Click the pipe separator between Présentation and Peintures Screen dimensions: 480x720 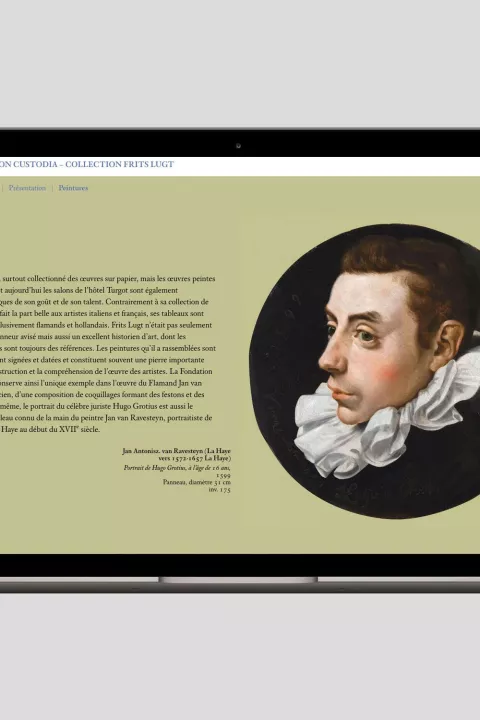click(52, 188)
